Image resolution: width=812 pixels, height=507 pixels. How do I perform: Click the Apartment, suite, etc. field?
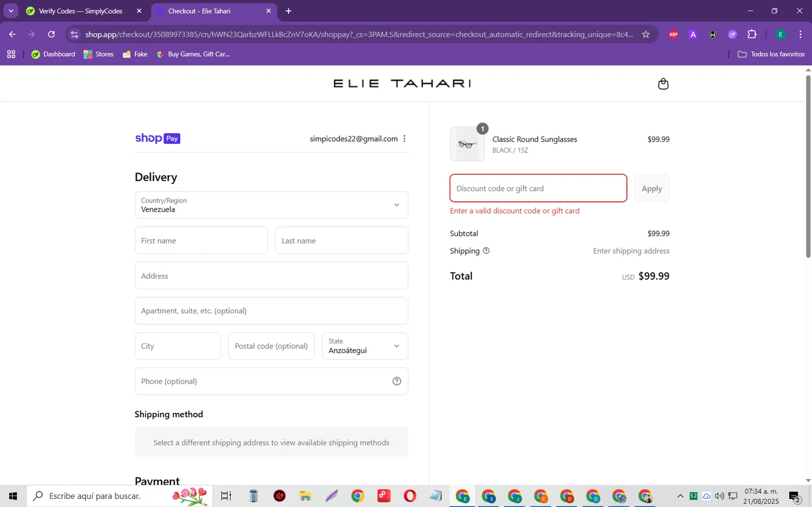coord(271,311)
